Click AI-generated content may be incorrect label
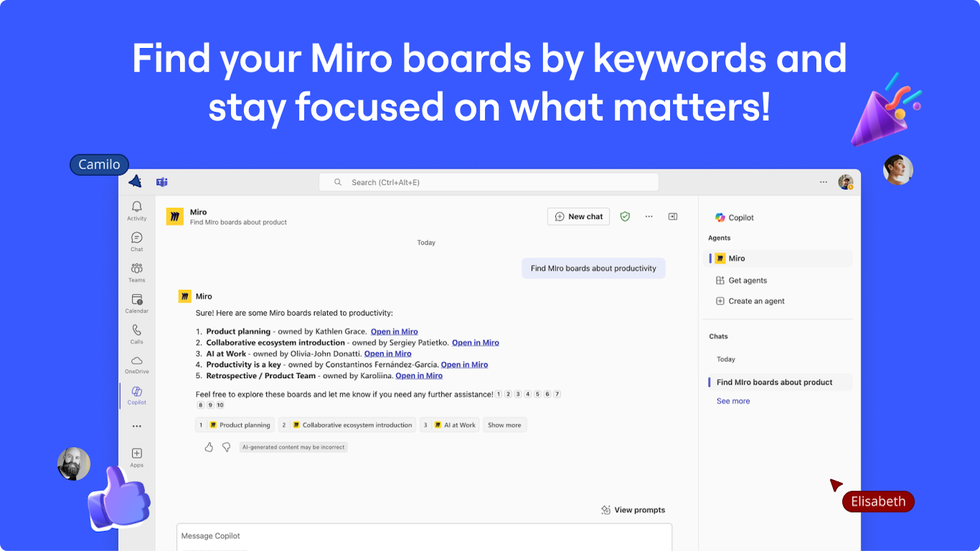980x551 pixels. tap(293, 447)
